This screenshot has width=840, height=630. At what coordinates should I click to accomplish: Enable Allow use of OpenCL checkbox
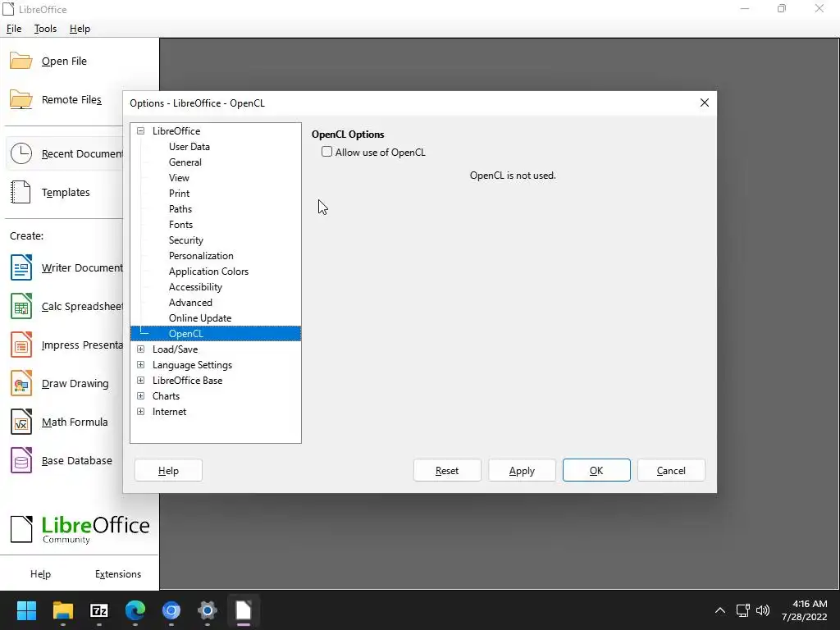326,152
